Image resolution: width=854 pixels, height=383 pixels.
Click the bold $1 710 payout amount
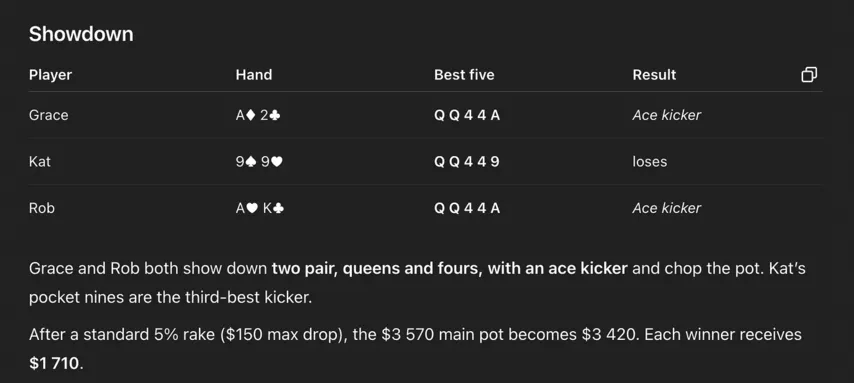tap(54, 363)
